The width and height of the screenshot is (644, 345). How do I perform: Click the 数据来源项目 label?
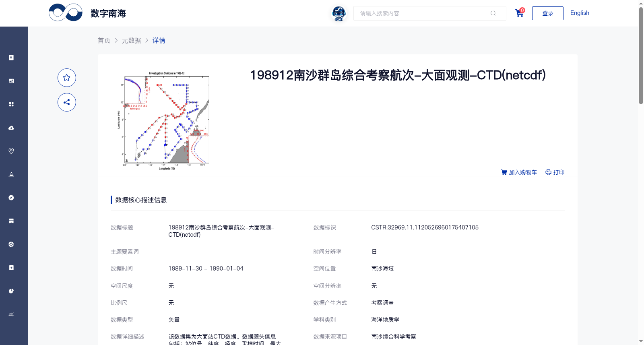click(330, 337)
